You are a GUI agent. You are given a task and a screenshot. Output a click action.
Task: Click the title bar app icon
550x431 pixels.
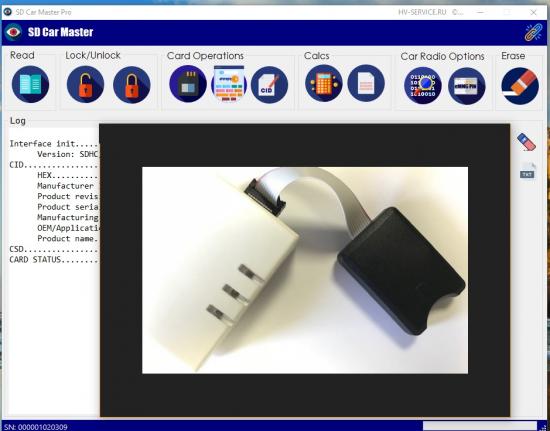[x=7, y=12]
